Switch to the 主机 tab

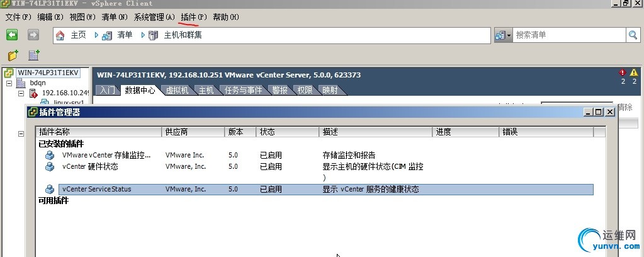206,90
